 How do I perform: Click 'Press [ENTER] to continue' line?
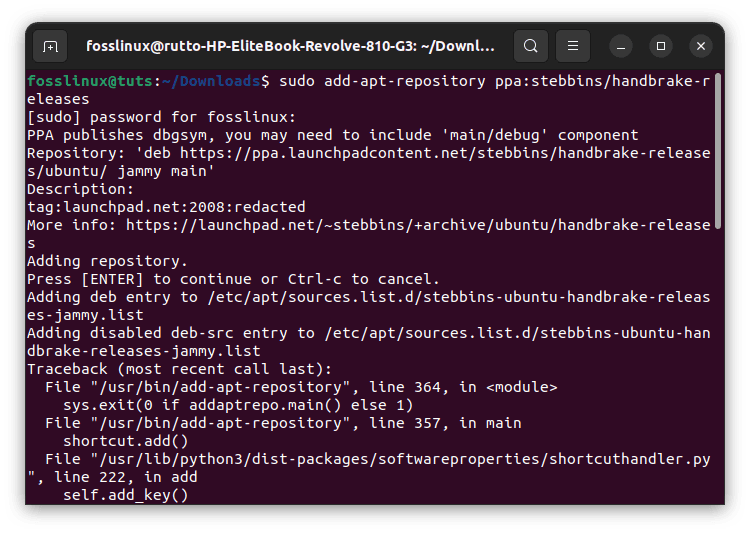(233, 279)
